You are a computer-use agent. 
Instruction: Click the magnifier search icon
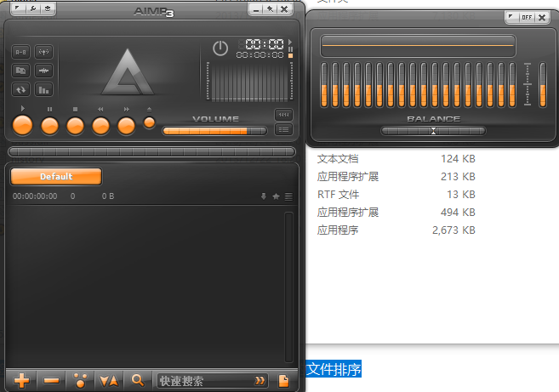coord(138,381)
